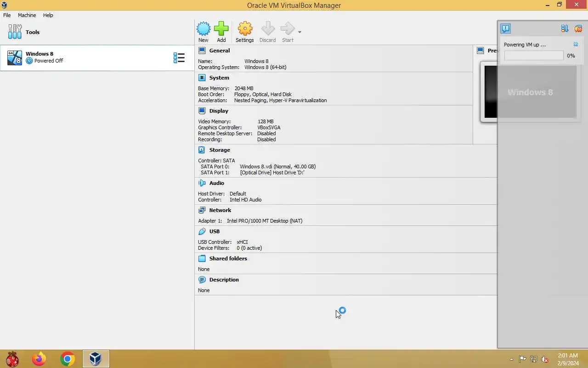This screenshot has width=588, height=368.
Task: Click the Powering VM up progress bar
Action: click(x=534, y=56)
